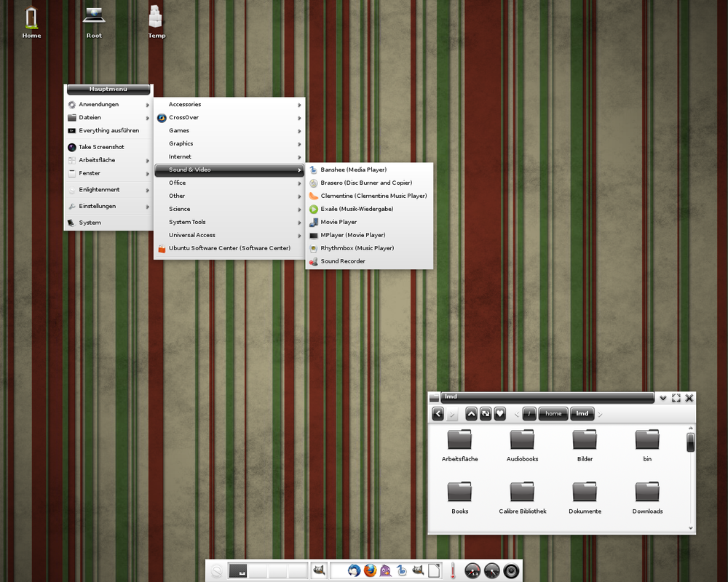Open the Graphics category

pos(229,143)
